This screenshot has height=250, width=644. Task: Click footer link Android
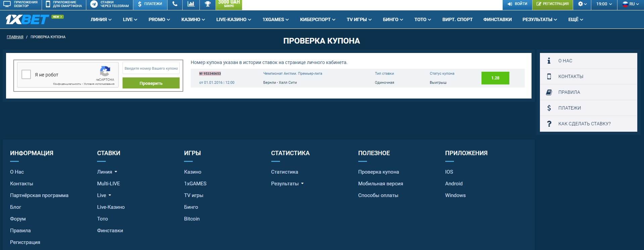click(x=454, y=184)
